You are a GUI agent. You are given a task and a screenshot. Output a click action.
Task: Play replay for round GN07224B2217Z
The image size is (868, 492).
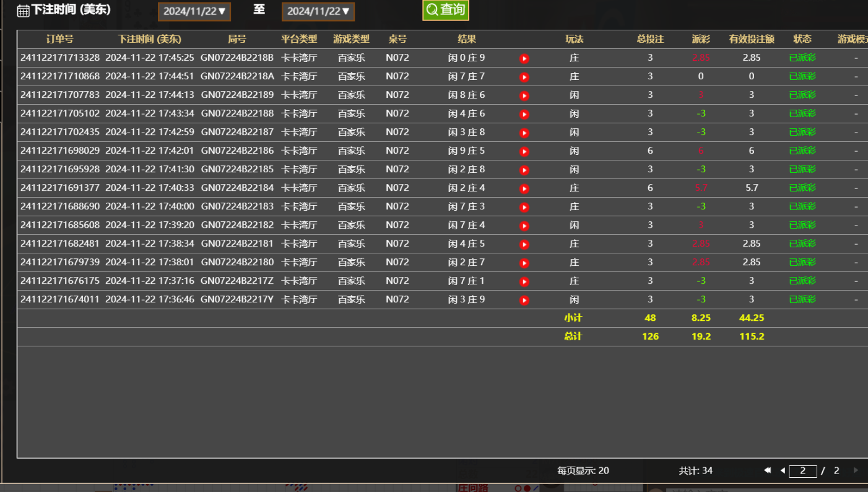point(524,281)
